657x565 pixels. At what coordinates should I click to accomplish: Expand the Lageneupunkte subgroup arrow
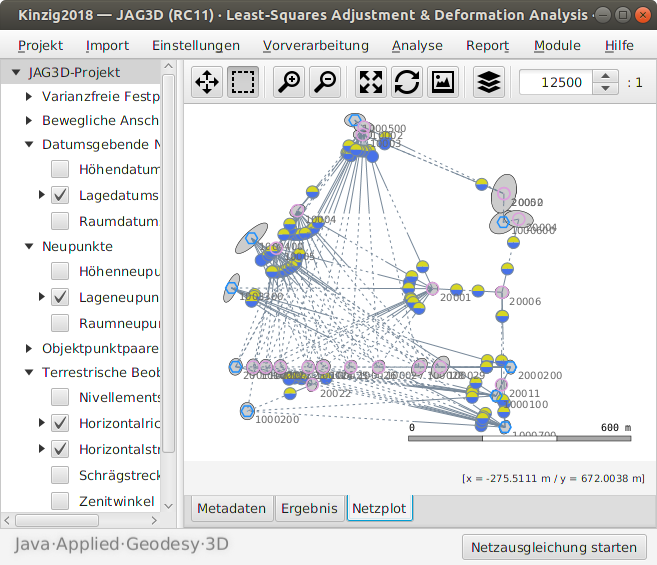(x=41, y=297)
